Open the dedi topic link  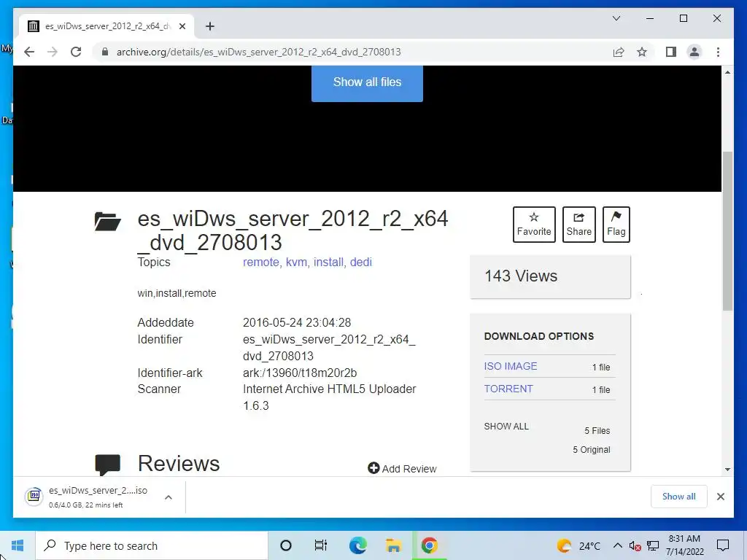360,262
